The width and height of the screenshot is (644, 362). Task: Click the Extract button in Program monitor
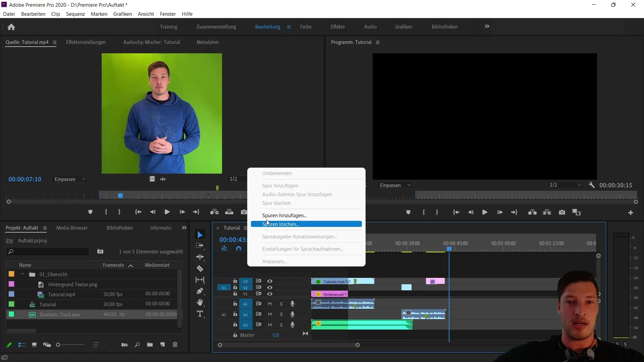(547, 213)
